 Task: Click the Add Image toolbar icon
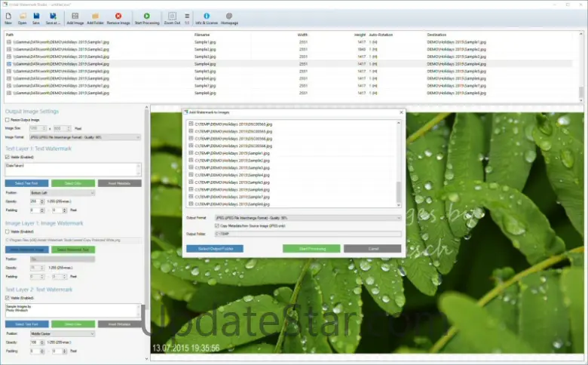pyautogui.click(x=75, y=17)
